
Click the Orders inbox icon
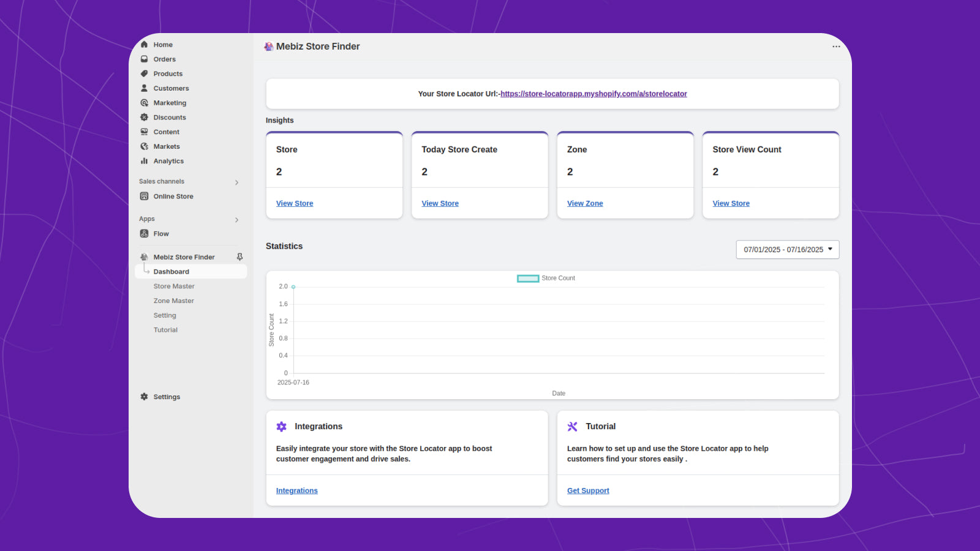click(145, 59)
